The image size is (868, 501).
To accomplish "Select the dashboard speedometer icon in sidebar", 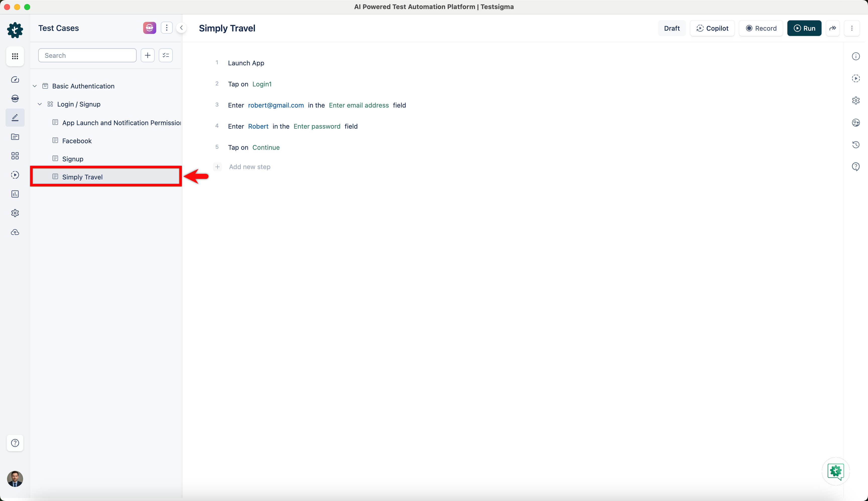I will coord(15,79).
